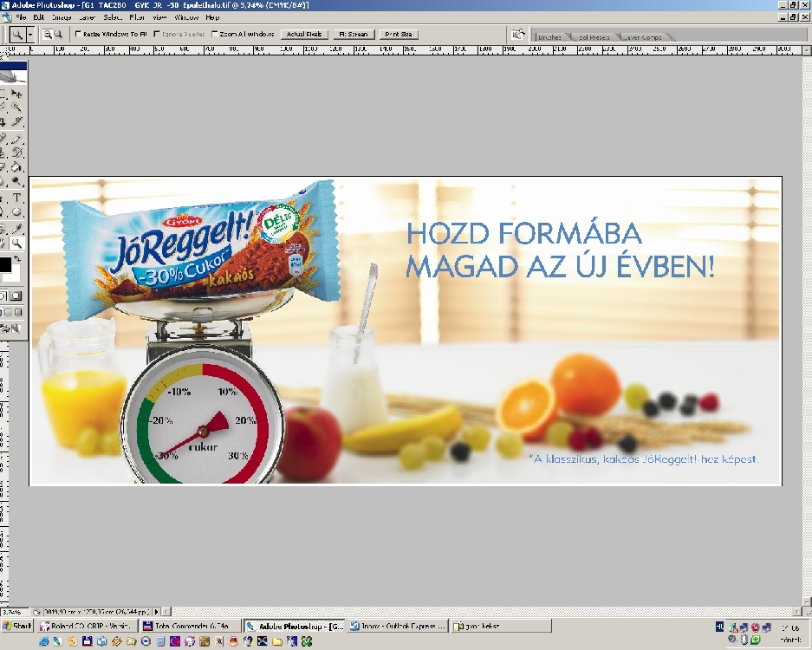Viewport: 812px width, 650px height.
Task: Select the Slice tool
Action: coord(17,121)
